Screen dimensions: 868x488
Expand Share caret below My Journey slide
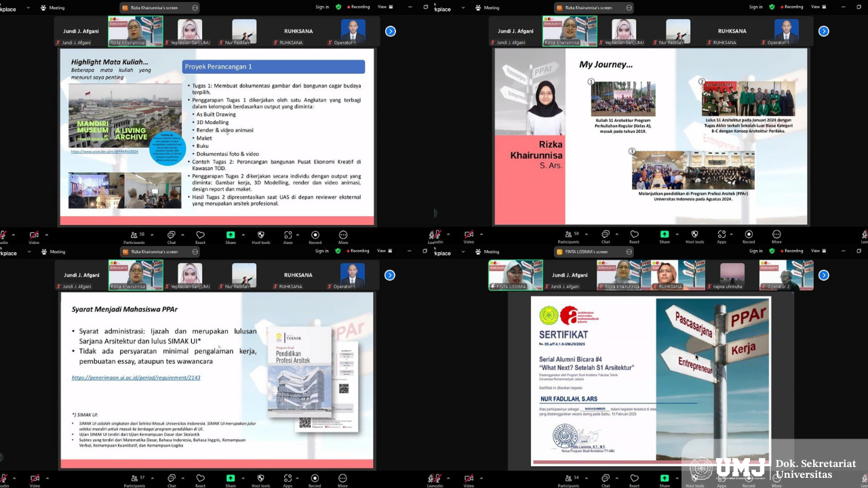pyautogui.click(x=677, y=235)
